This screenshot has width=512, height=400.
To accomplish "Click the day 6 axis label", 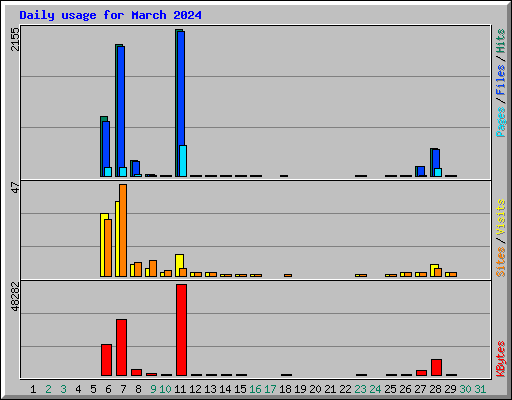I will click(108, 389).
